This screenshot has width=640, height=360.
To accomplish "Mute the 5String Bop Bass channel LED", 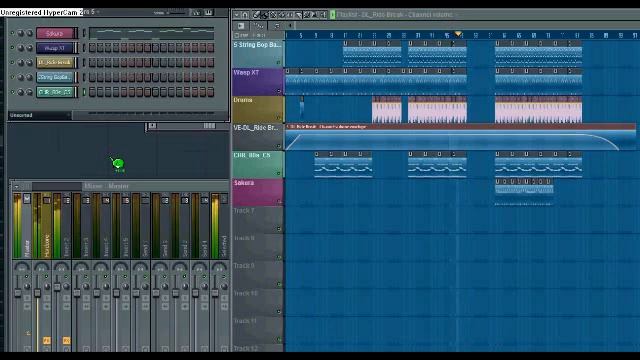I will (x=12, y=77).
